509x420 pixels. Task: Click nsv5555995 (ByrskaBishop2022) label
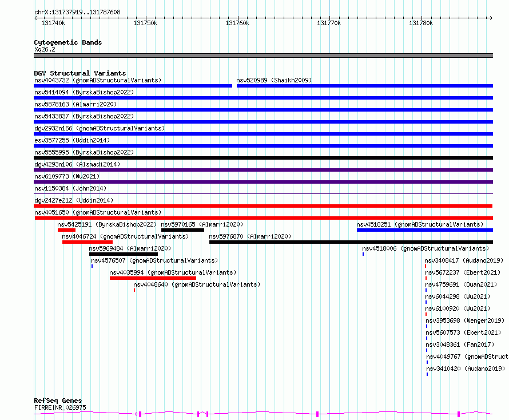click(84, 152)
